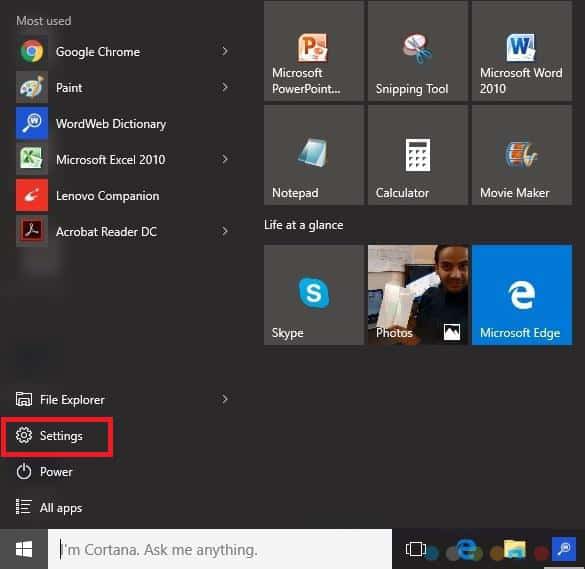Open the Microsoft Word 2010 tile
Screen dimensions: 585x569
522,51
